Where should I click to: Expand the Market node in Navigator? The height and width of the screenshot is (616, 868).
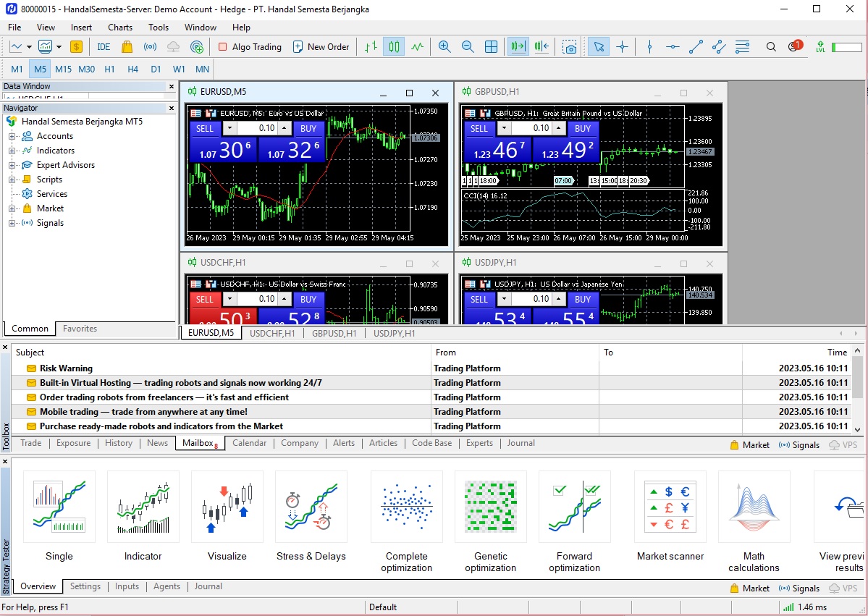[x=12, y=208]
